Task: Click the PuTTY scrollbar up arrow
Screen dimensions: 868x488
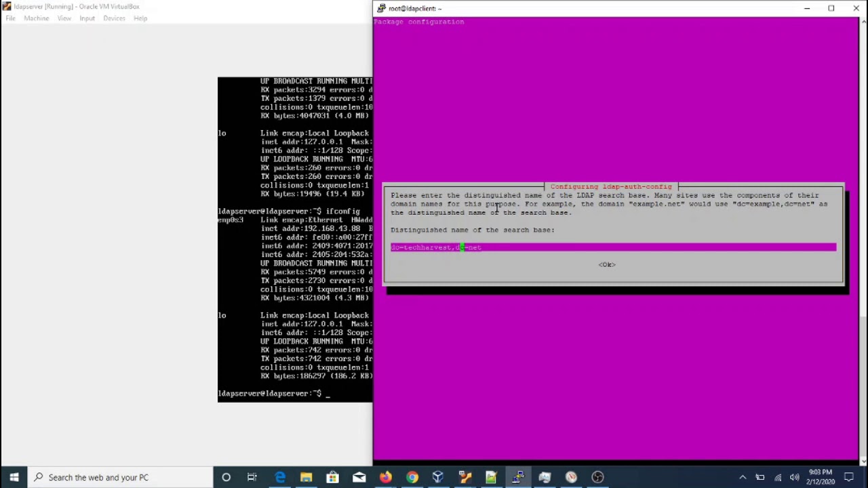Action: pos(863,22)
